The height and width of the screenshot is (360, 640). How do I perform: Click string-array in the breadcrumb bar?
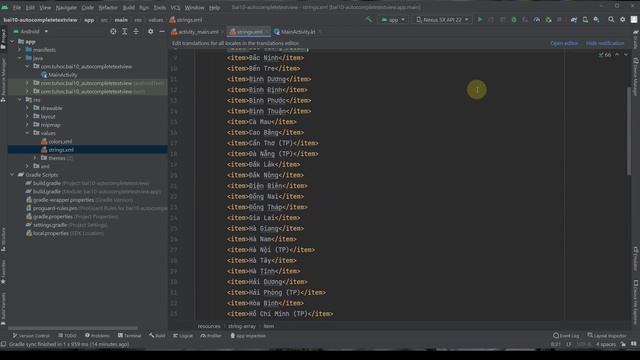pos(242,326)
